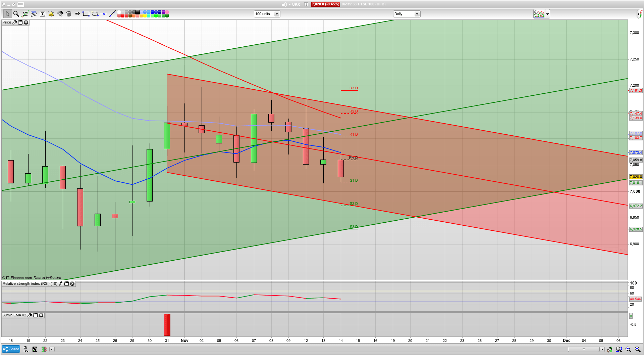This screenshot has height=355, width=644.
Task: Open Price panel settings wrench
Action: pos(14,23)
